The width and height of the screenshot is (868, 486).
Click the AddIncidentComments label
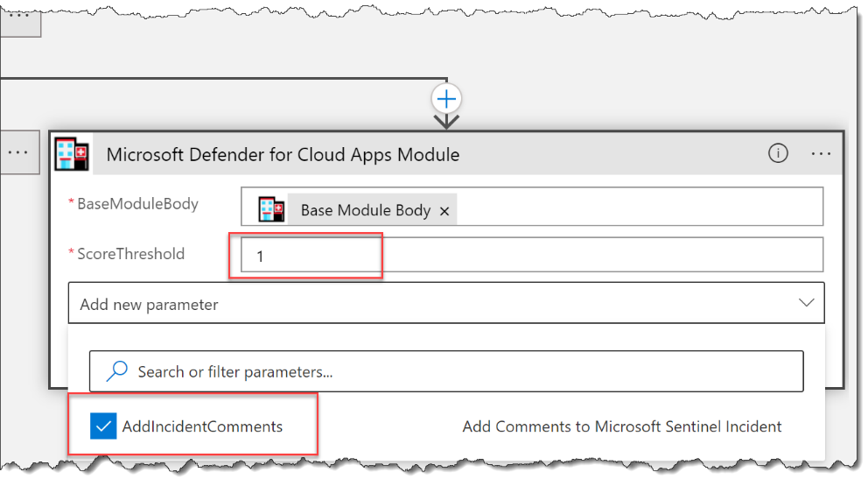coord(202,426)
